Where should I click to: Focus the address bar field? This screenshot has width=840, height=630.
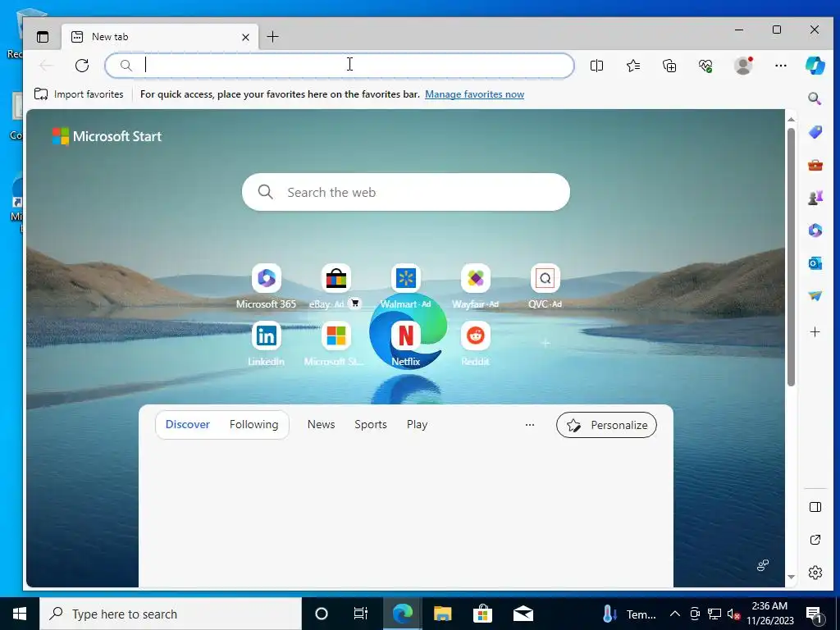tap(340, 66)
